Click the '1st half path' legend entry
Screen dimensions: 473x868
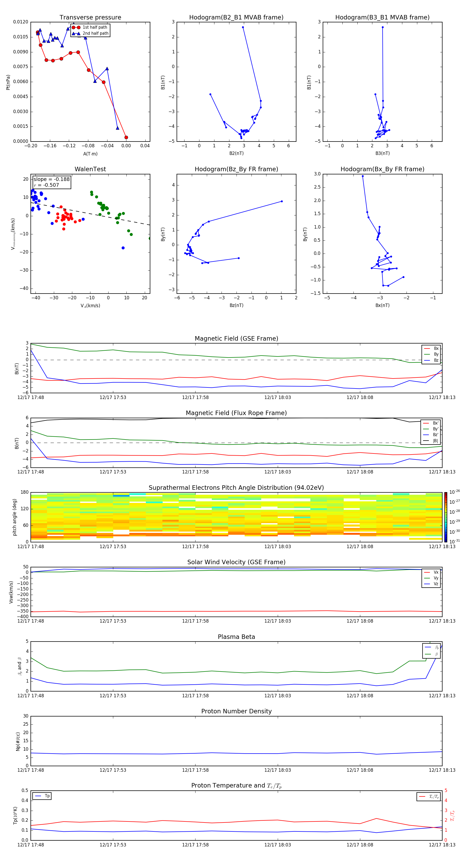pos(90,27)
